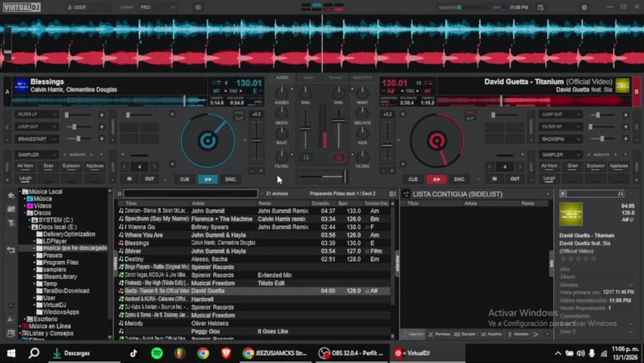Select track 'Where You Are'

254,235
